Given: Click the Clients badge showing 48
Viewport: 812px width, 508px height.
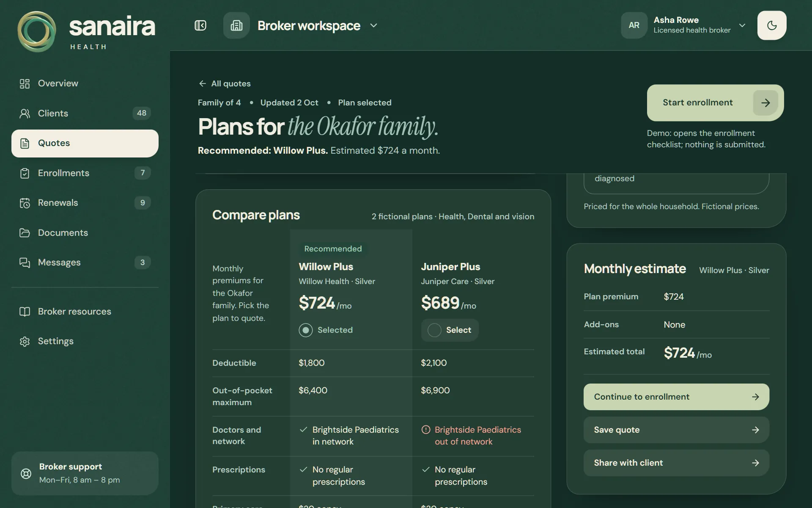Looking at the screenshot, I should click(142, 113).
